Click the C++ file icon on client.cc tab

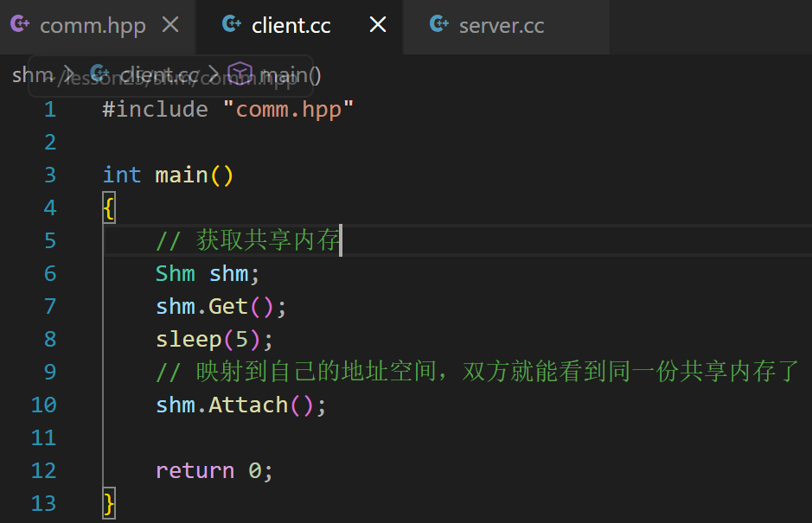point(232,24)
